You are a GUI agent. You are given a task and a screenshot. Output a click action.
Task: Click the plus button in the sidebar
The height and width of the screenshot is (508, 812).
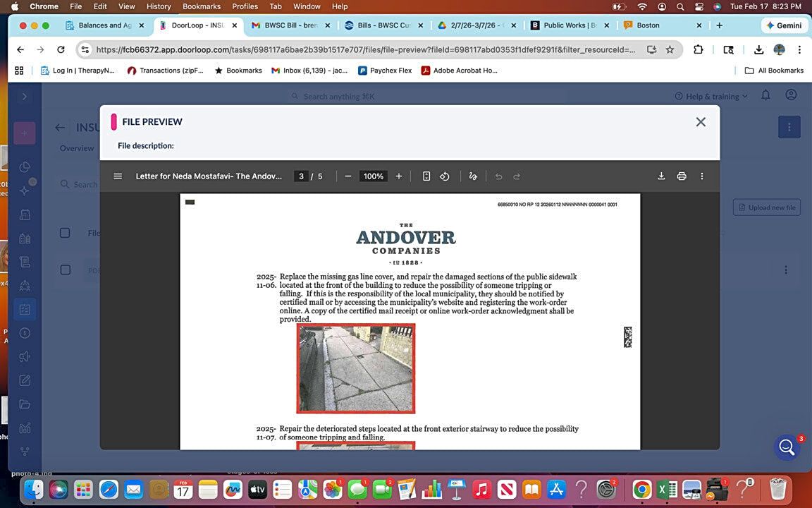click(24, 133)
